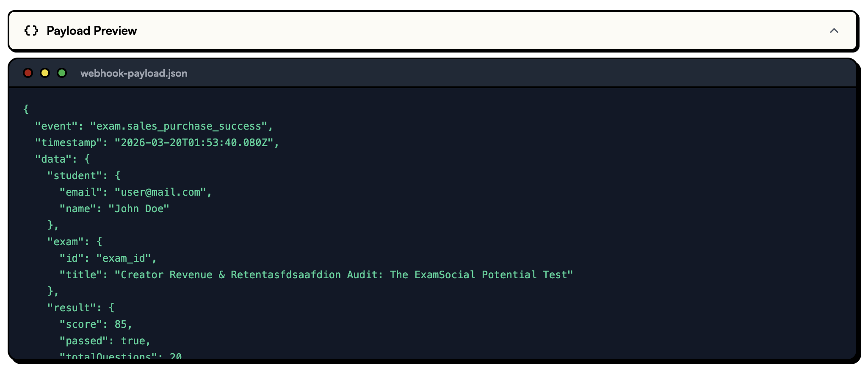
Task: Click the red window dot
Action: click(28, 73)
